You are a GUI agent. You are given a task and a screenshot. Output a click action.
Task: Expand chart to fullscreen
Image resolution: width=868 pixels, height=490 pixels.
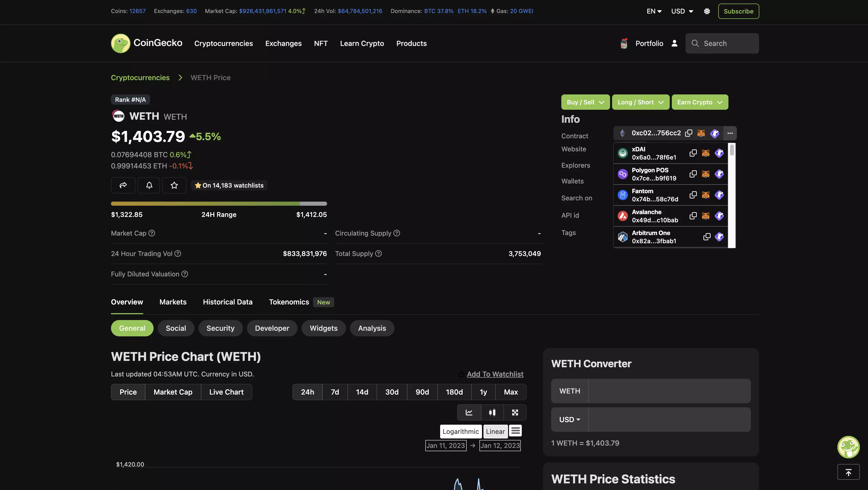pos(515,412)
